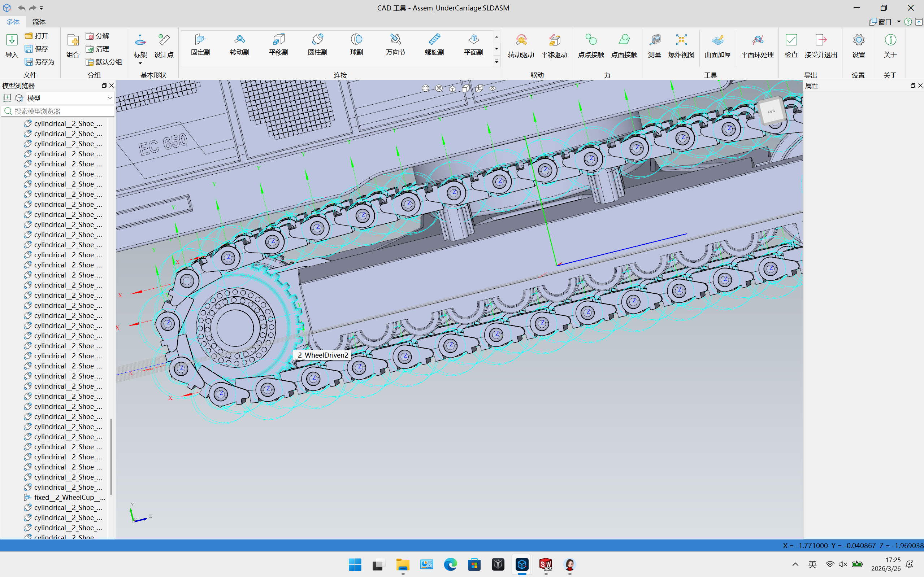Click 接受并退出 accept and exit
Screen dimensions: 924x577
point(820,46)
